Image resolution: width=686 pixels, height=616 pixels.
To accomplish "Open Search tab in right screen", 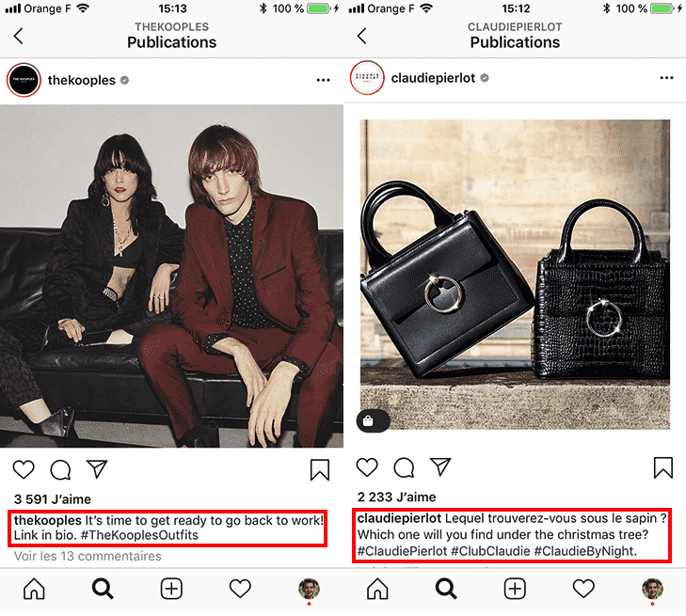I will click(446, 589).
